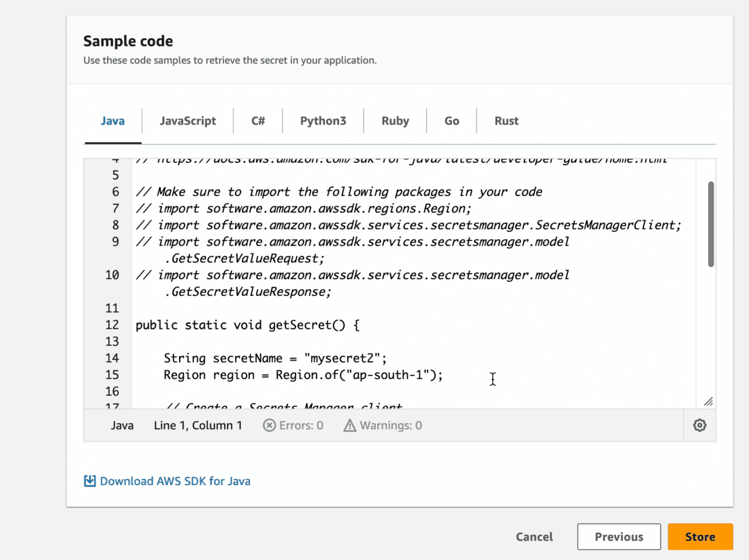Select the C# sample tab
The image size is (749, 560).
(258, 121)
